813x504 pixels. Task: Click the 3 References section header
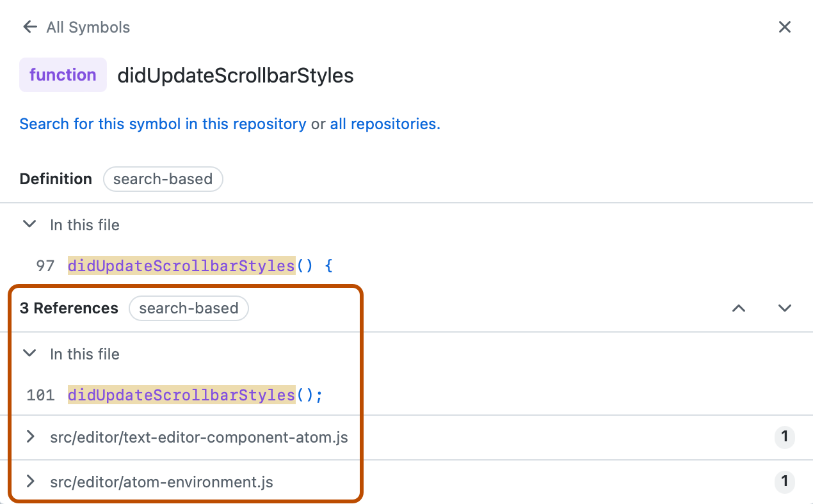point(68,308)
